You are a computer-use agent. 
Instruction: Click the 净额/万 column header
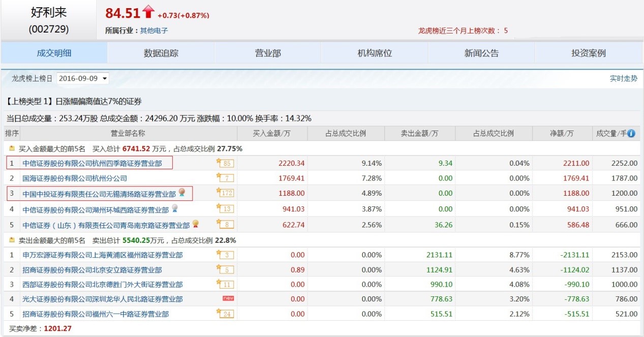[x=562, y=134]
